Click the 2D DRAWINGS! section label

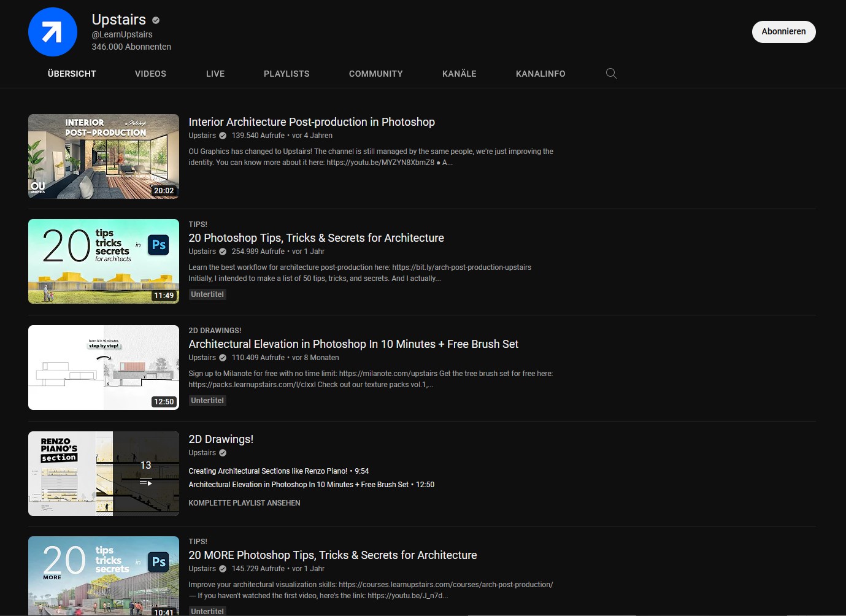215,331
